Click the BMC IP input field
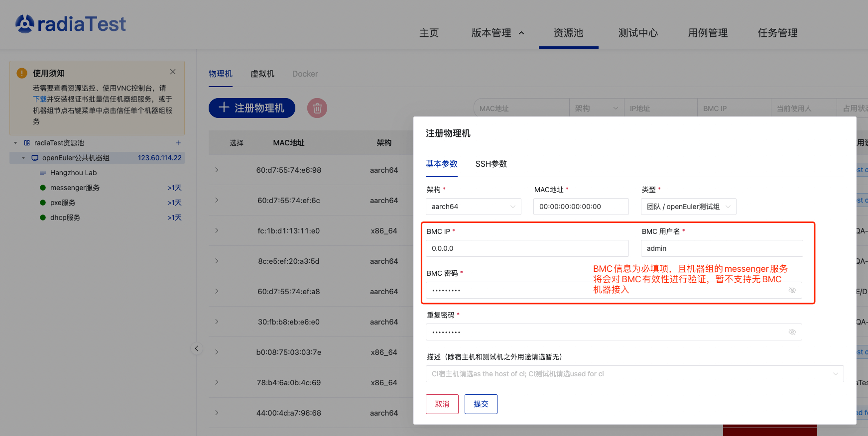The image size is (868, 436). 527,248
